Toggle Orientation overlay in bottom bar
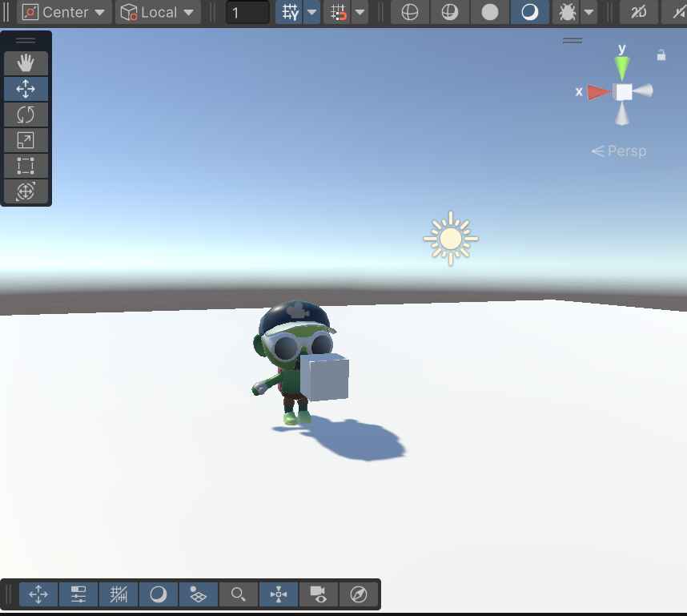Image resolution: width=687 pixels, height=616 pixels. 279,594
